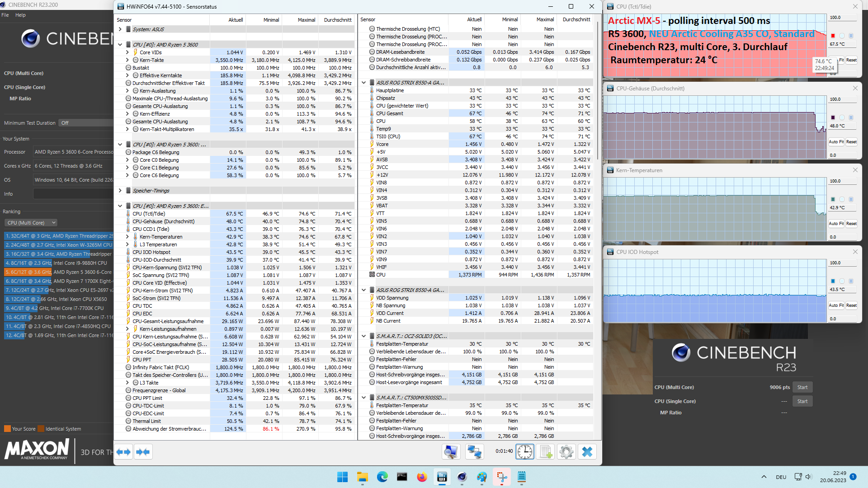
Task: Click the expand columns arrows button in HWiNFO
Action: (x=123, y=452)
